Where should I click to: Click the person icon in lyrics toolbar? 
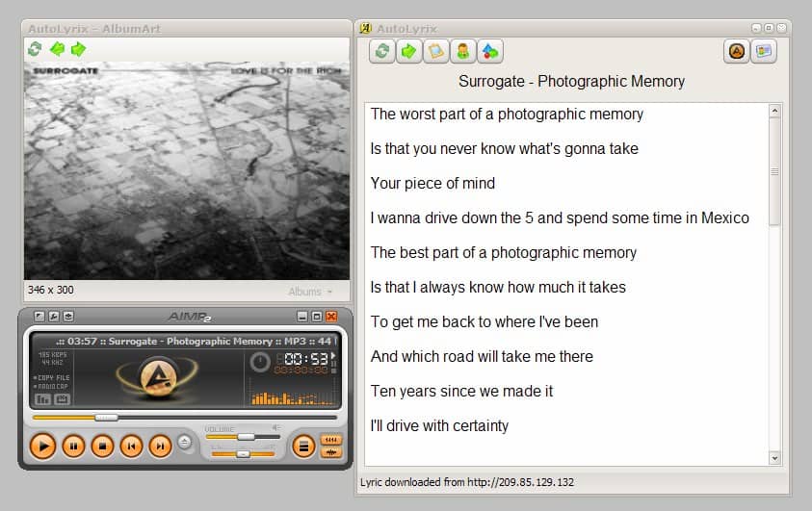[x=463, y=51]
